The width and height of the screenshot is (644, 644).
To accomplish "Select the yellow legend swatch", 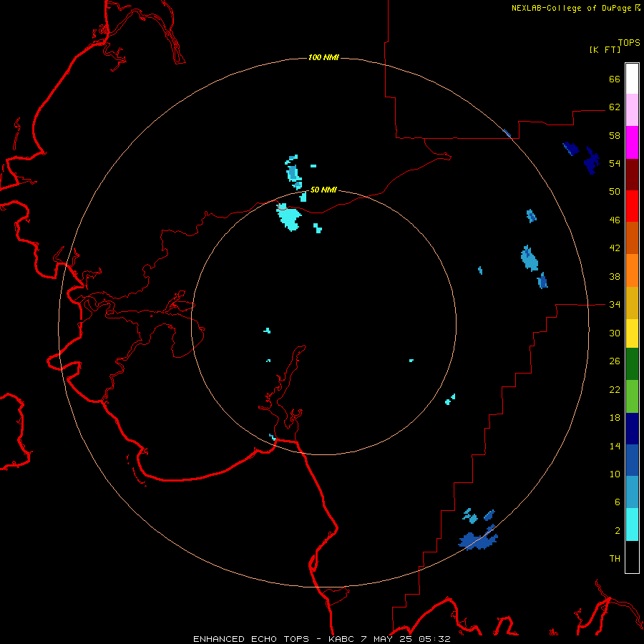I will tap(632, 333).
